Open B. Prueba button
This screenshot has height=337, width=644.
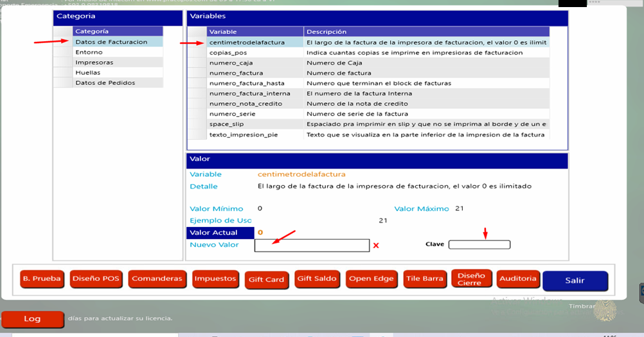[42, 279]
